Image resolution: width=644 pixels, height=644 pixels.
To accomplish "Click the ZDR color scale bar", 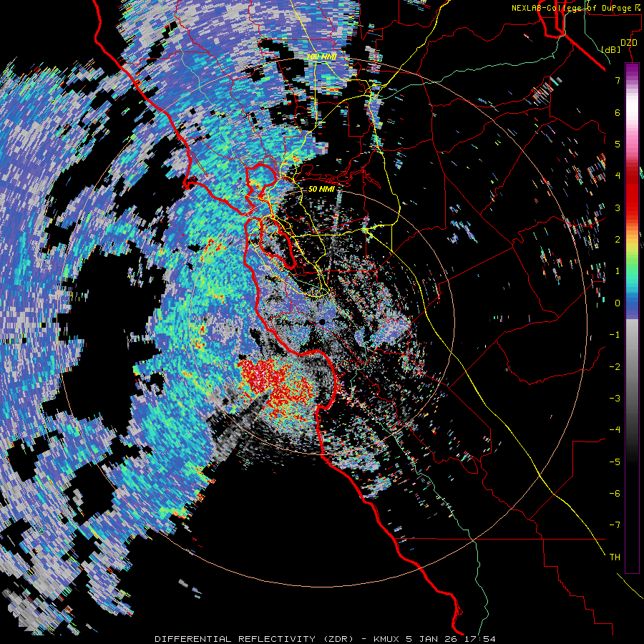I will coord(632,318).
